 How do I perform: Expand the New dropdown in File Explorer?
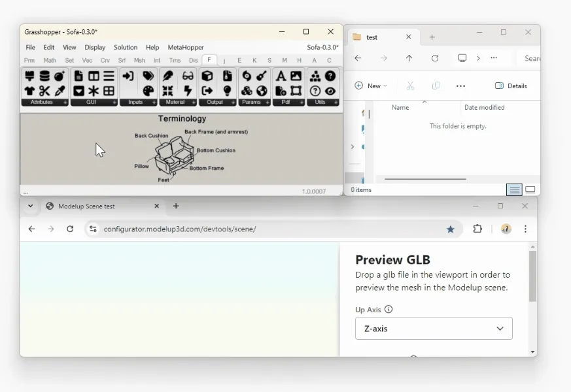pos(371,86)
